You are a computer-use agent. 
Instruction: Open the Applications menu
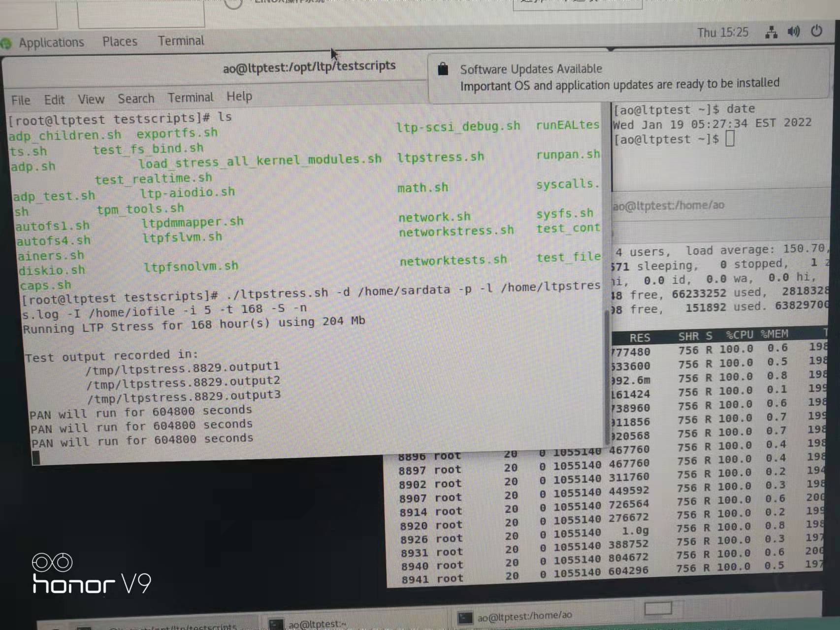coord(51,43)
